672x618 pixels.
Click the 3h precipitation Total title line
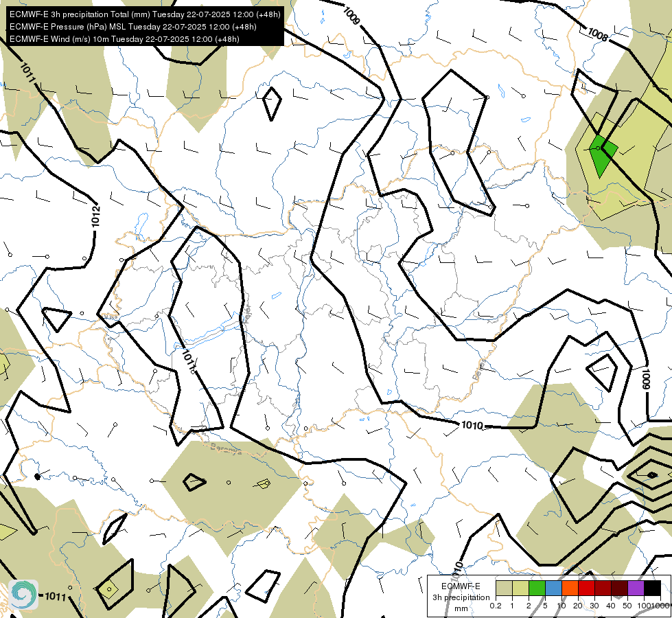[x=145, y=14]
